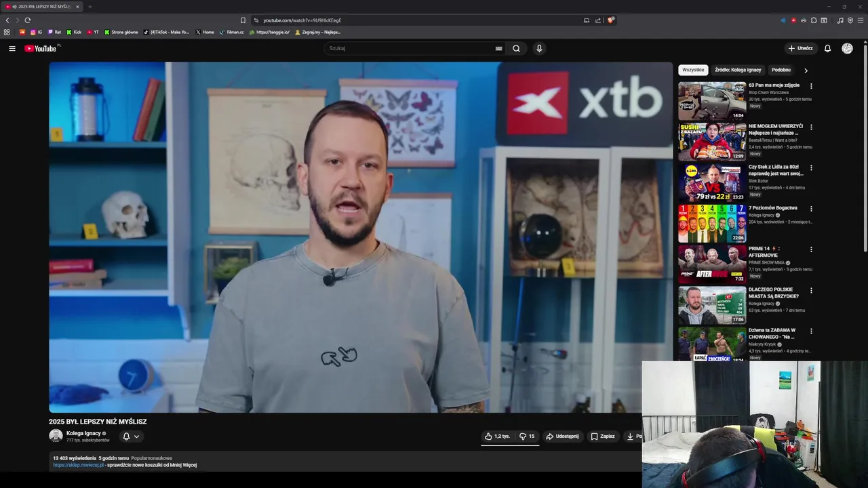This screenshot has height=488, width=868.
Task: Like the video with thumbs-up button
Action: pos(497,436)
